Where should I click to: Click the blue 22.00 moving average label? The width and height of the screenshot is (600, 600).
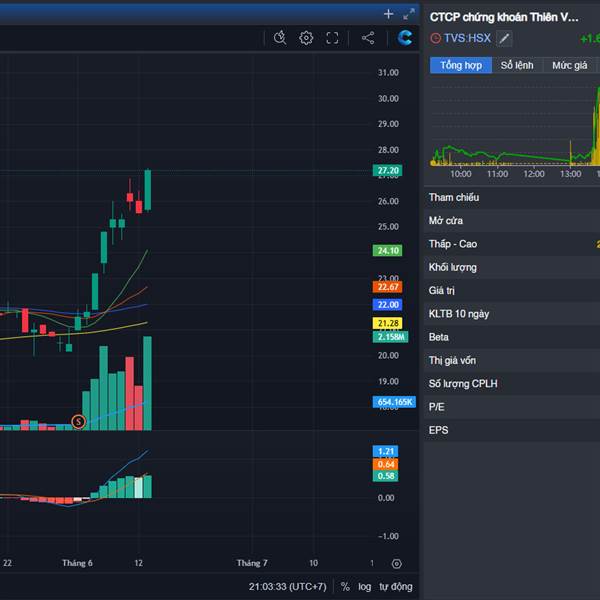[387, 305]
